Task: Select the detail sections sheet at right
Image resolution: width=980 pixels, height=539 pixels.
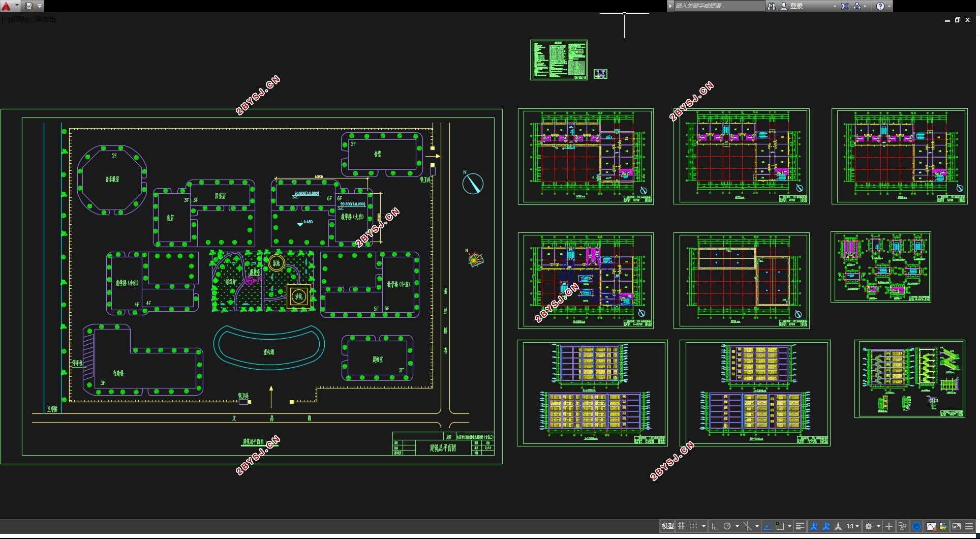Action: click(x=881, y=267)
